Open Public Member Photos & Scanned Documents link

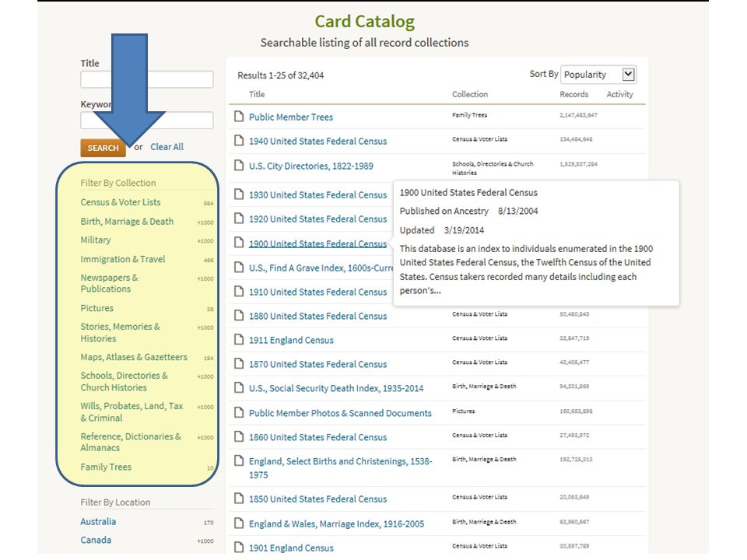[x=340, y=413]
